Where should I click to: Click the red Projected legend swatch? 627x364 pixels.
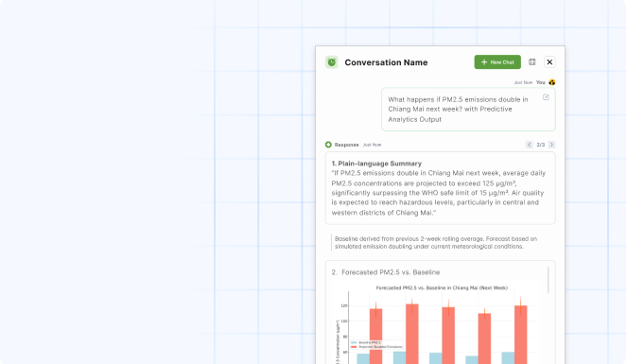(354, 347)
